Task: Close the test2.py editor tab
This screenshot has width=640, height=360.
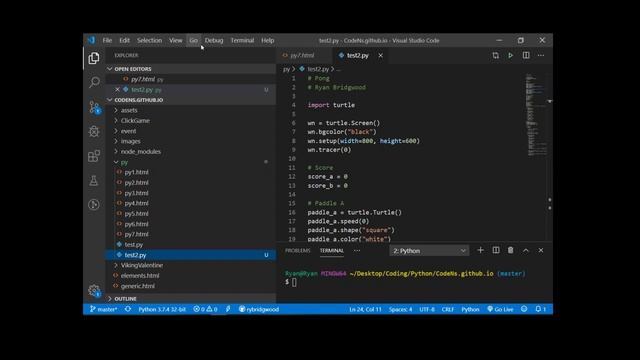Action: tap(380, 55)
